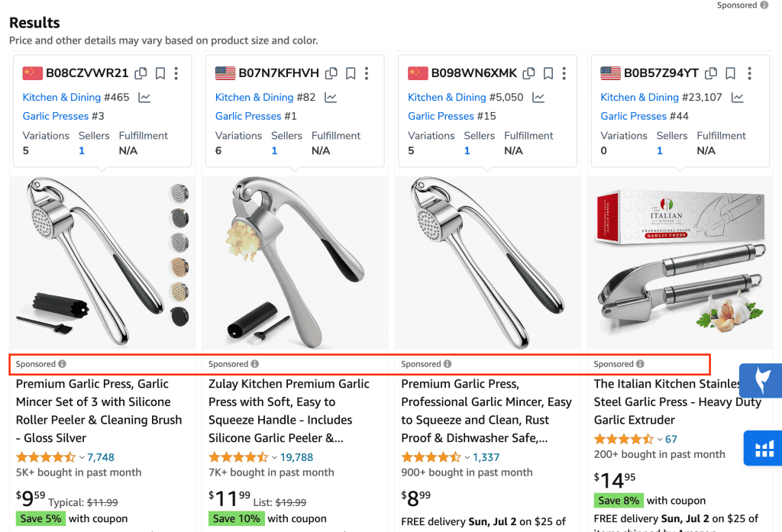The height and width of the screenshot is (532, 782).
Task: Select the tan color swatch on first garlic press
Action: coord(179,267)
